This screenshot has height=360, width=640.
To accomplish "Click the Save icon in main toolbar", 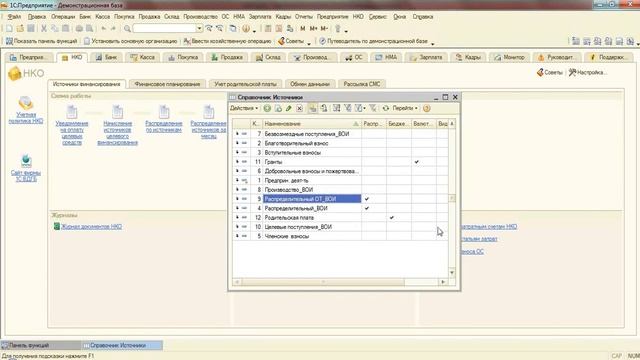I will click(x=31, y=29).
